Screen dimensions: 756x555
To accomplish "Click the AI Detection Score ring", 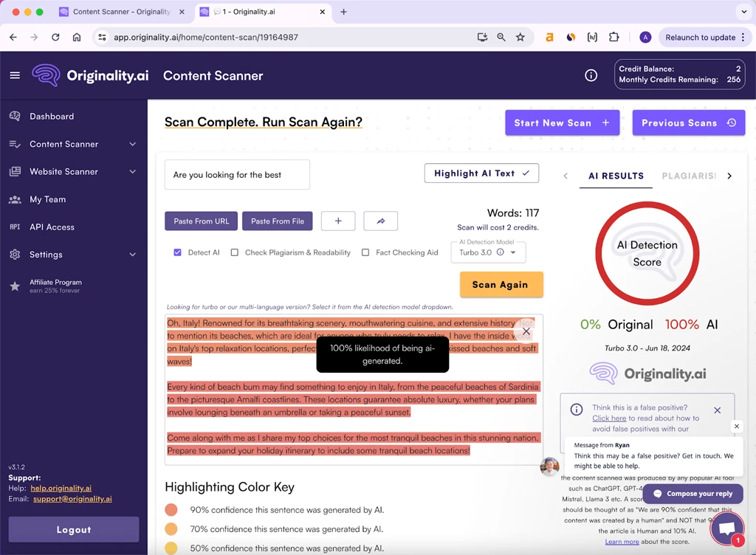I will coord(647,253).
